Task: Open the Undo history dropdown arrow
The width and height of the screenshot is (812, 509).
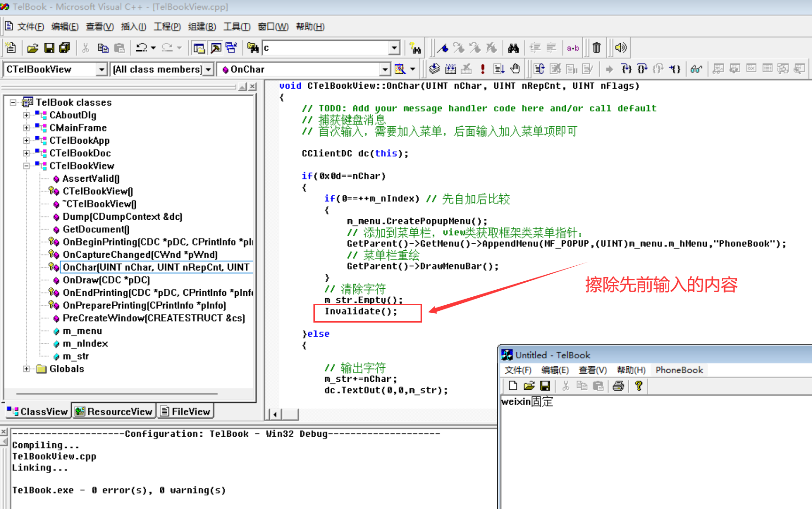Action: pos(153,47)
